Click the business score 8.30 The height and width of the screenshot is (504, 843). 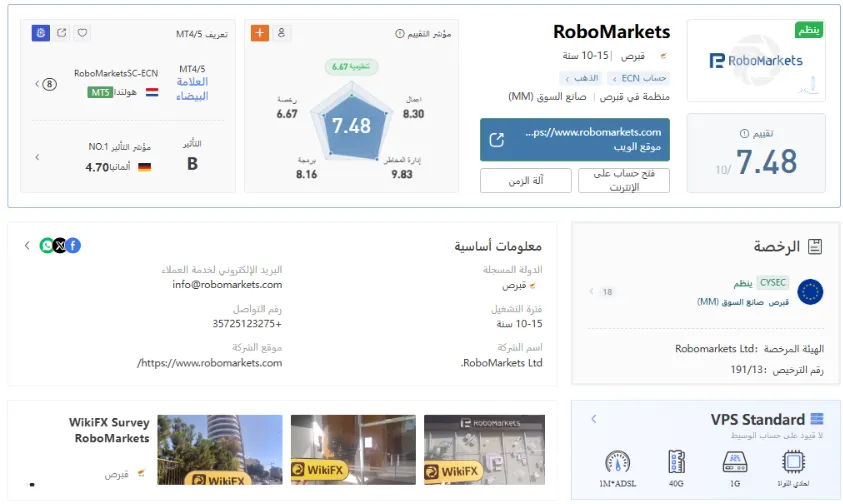(x=413, y=114)
